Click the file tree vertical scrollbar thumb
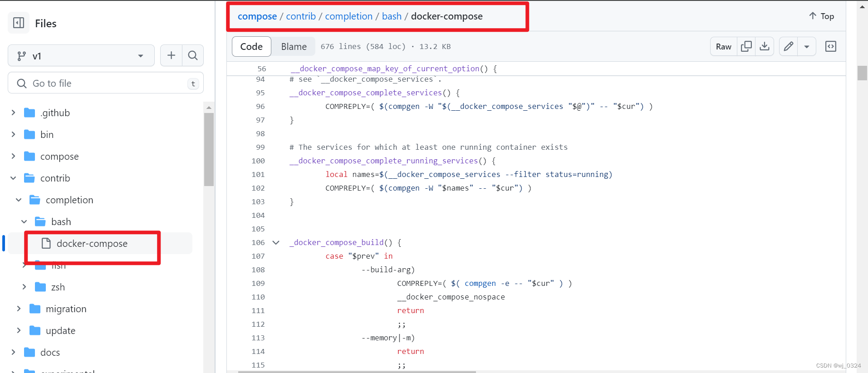Viewport: 868px width, 373px height. coord(209,150)
